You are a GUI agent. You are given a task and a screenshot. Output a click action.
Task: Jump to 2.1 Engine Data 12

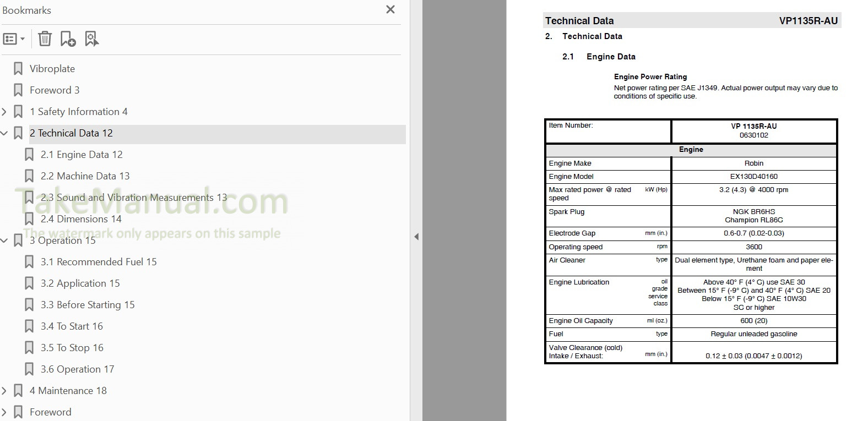81,155
